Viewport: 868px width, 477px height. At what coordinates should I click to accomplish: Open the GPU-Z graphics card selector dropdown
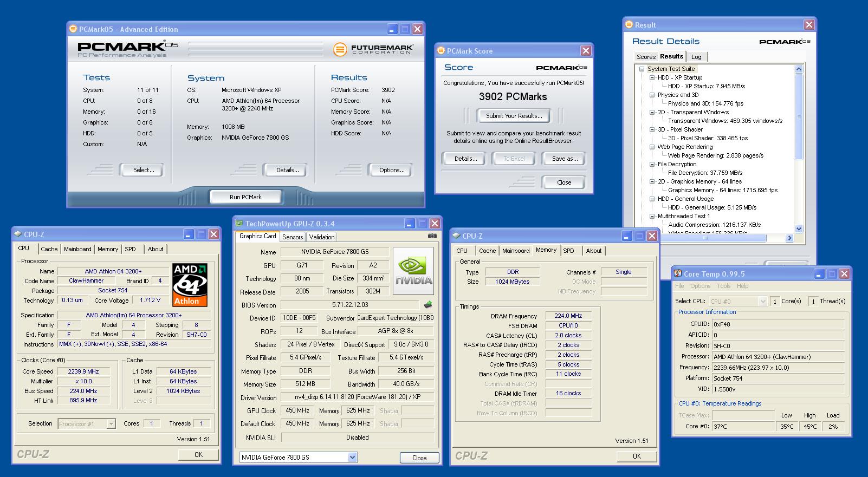(352, 458)
